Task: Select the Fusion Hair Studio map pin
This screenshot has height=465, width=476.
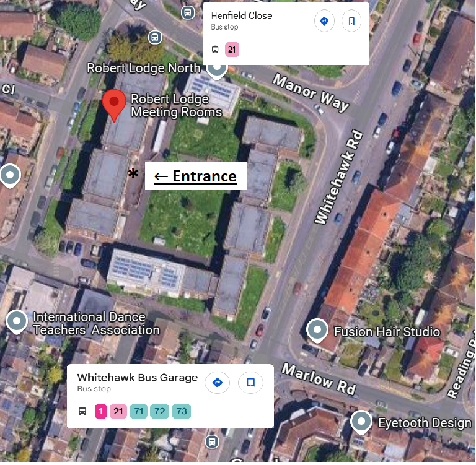Action: [x=317, y=331]
